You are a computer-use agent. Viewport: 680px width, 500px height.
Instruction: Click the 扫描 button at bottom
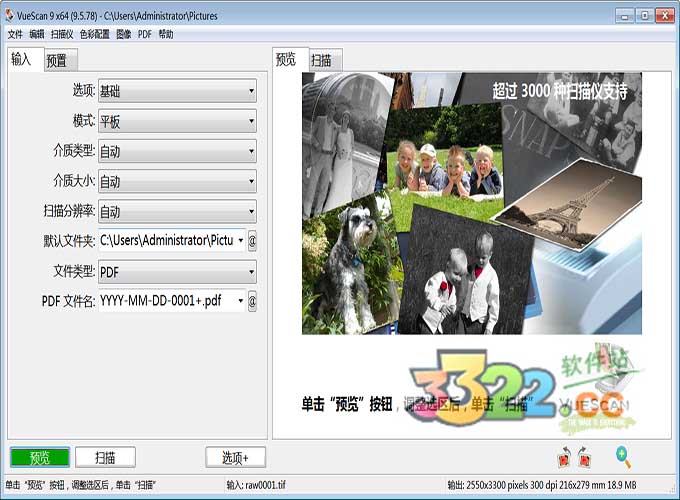[105, 457]
